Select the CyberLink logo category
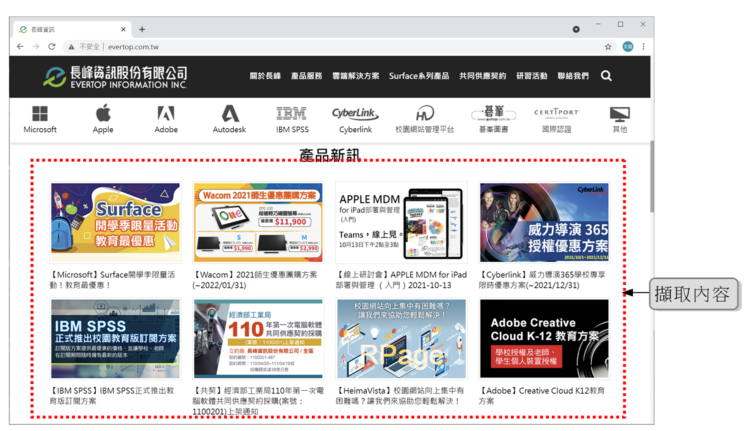The image size is (754, 431). pyautogui.click(x=355, y=114)
